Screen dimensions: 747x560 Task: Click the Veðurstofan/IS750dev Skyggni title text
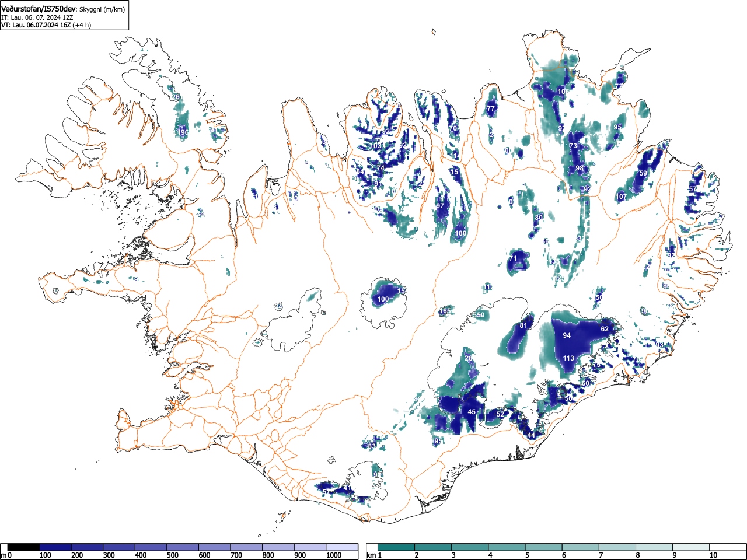coord(63,9)
